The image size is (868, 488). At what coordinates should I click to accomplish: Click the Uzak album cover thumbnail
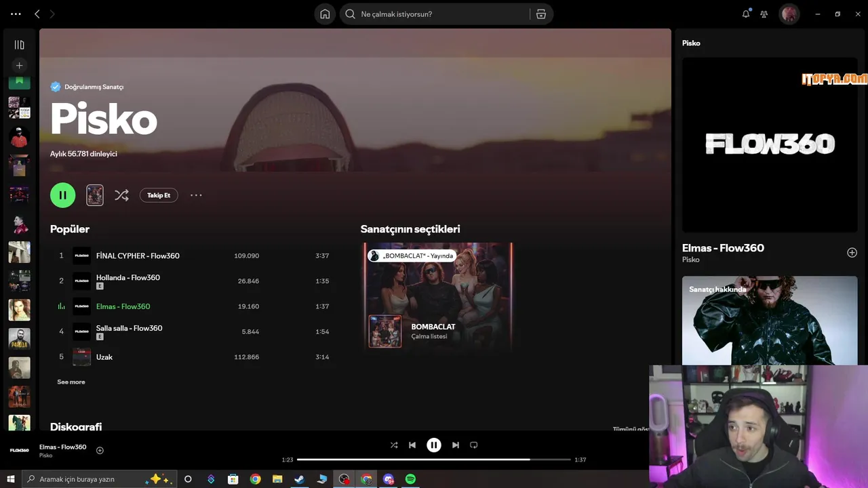pyautogui.click(x=81, y=357)
